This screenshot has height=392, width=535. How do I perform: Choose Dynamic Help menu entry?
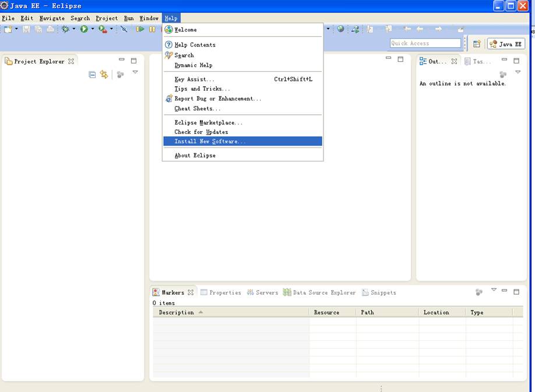(242, 65)
